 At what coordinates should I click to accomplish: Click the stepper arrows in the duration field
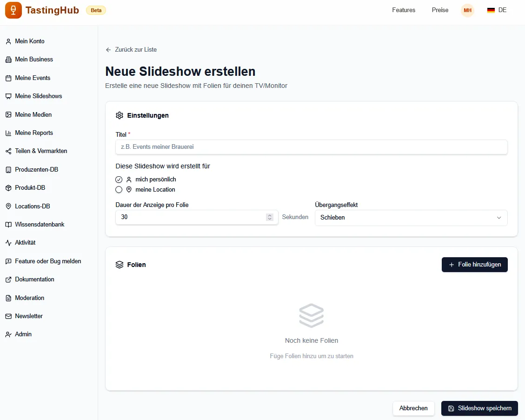pos(270,217)
